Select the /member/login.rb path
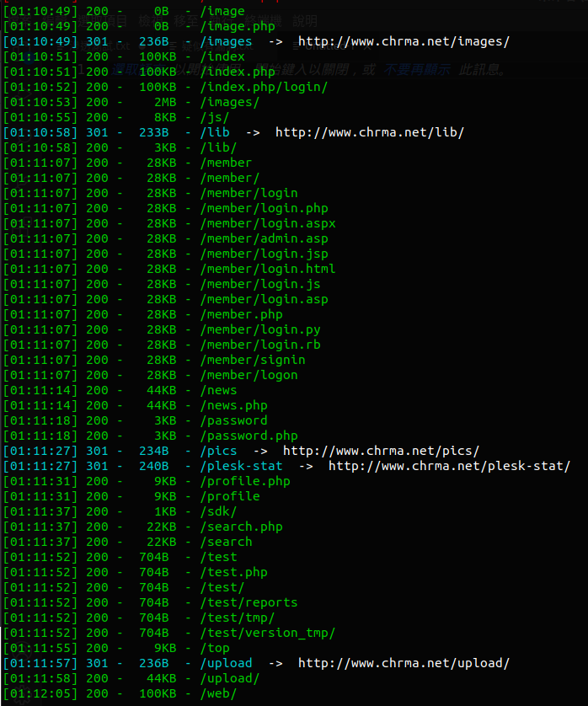The height and width of the screenshot is (706, 588). pyautogui.click(x=260, y=345)
